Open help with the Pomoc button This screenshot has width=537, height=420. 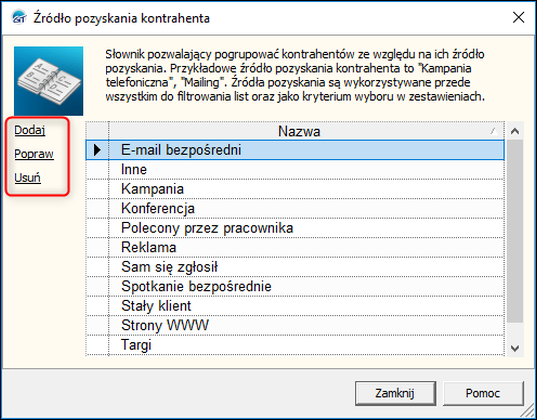coord(483,393)
